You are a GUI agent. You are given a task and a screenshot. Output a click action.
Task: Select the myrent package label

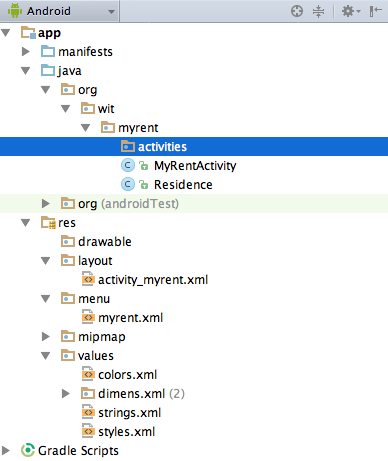pos(138,128)
